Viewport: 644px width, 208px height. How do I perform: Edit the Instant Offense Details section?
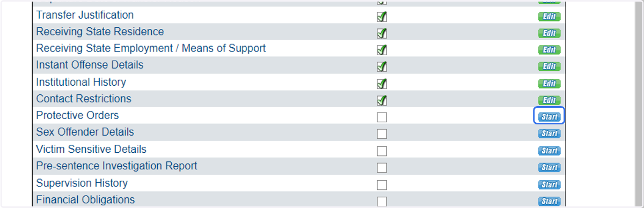point(549,66)
